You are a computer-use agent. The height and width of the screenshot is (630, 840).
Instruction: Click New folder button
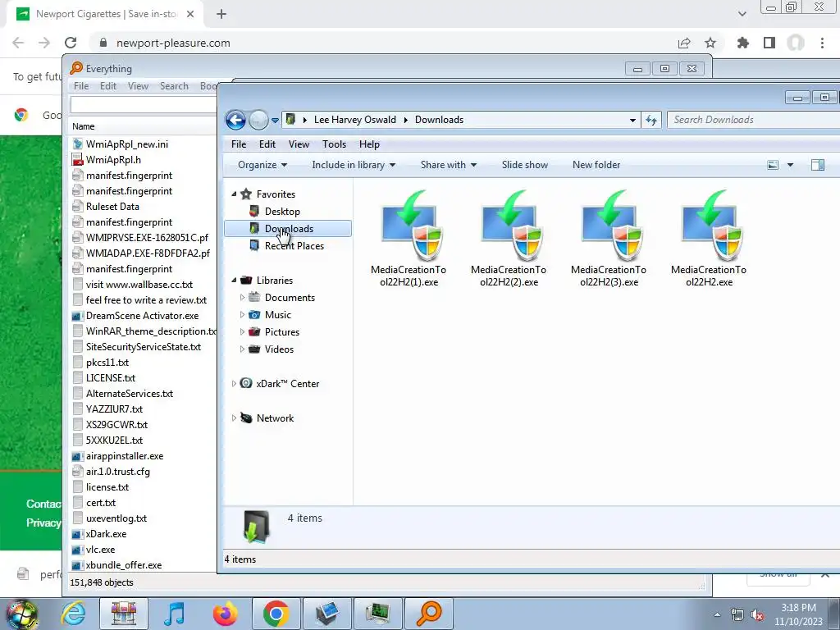596,165
